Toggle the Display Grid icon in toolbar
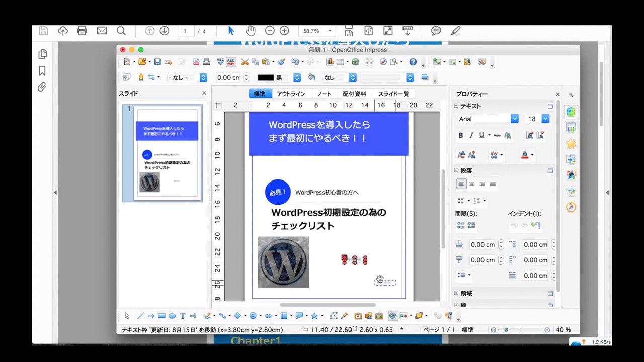Image resolution: width=644 pixels, height=362 pixels. 369,62
